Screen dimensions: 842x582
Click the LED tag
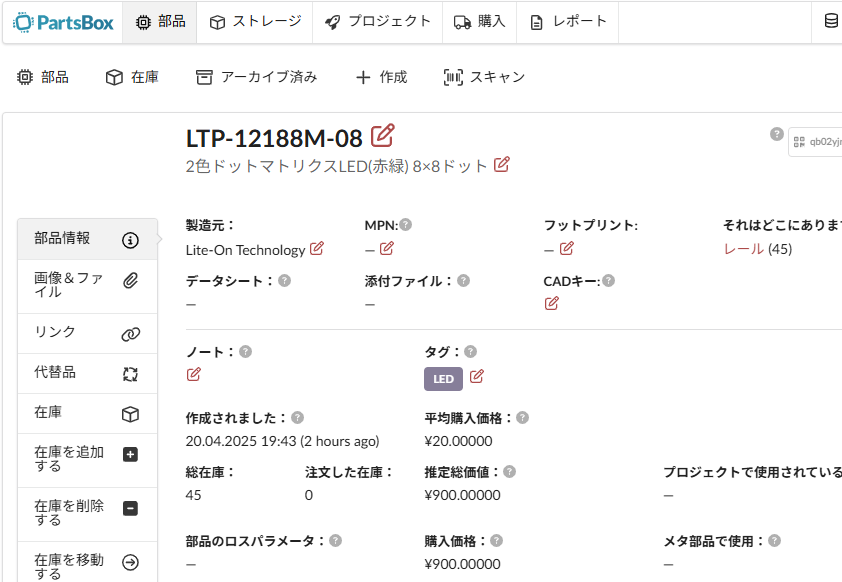(444, 379)
